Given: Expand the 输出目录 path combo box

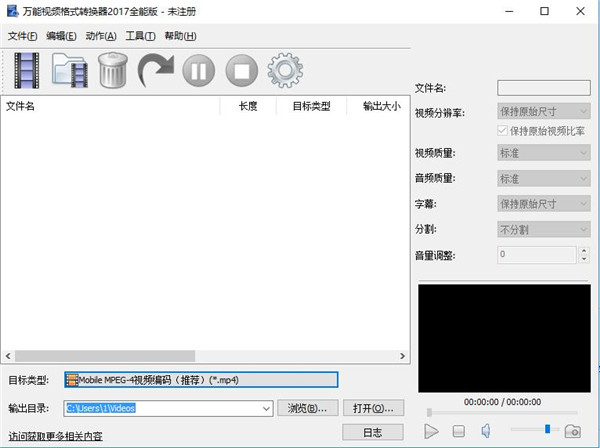Looking at the screenshot, I should pos(264,408).
